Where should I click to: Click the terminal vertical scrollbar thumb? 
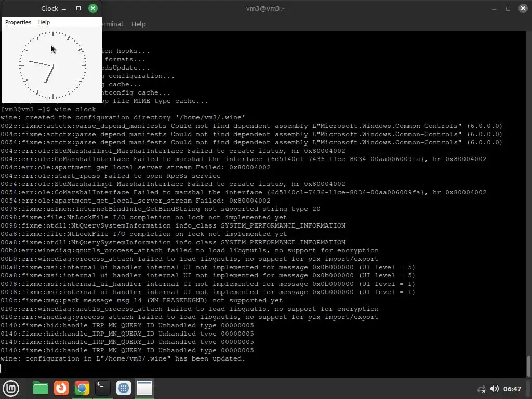[x=528, y=366]
